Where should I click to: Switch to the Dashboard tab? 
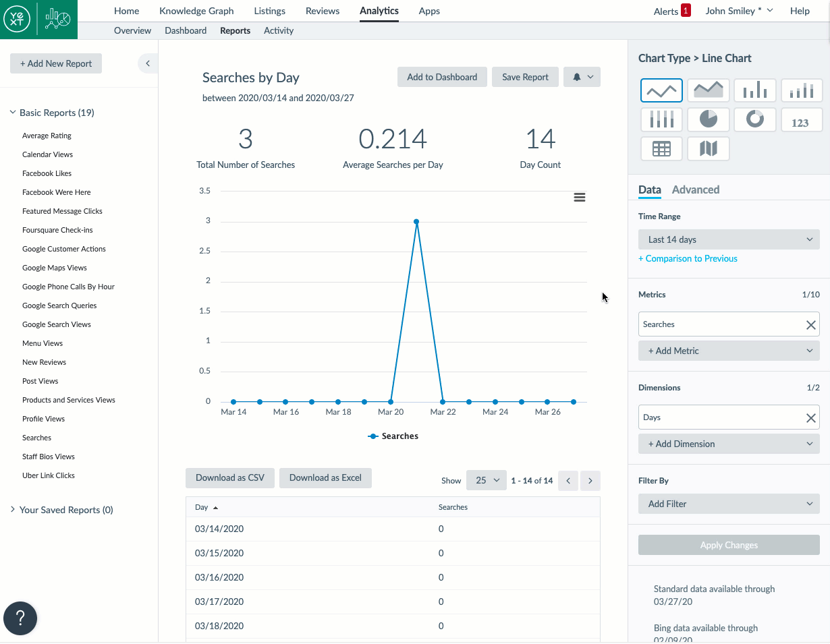[x=186, y=30]
